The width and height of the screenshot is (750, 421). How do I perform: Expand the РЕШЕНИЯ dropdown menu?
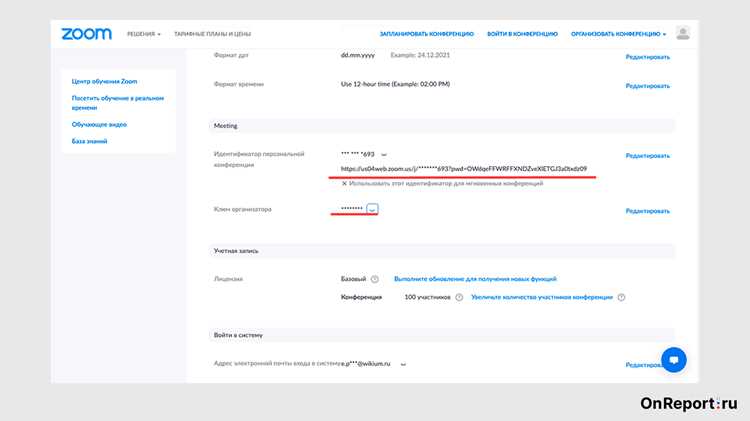click(x=143, y=34)
